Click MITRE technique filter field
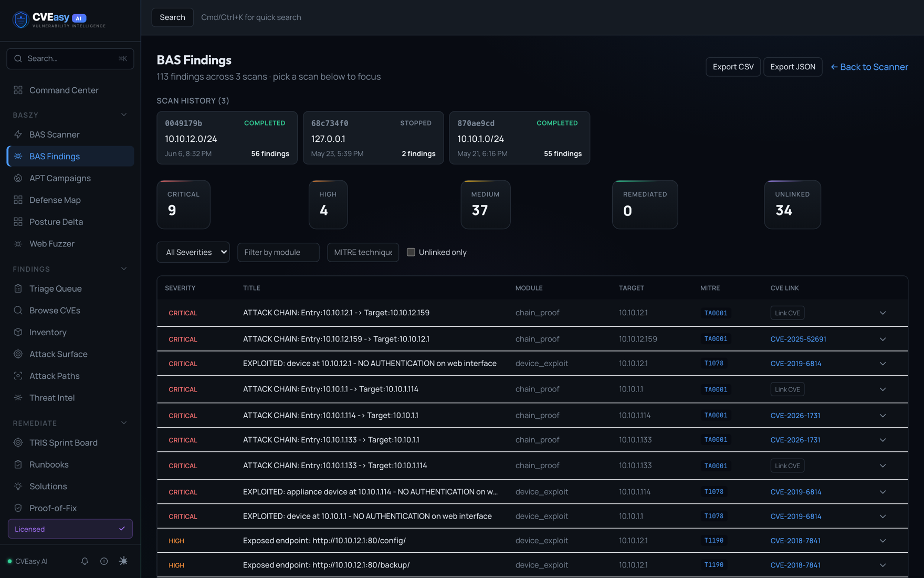 pos(363,252)
